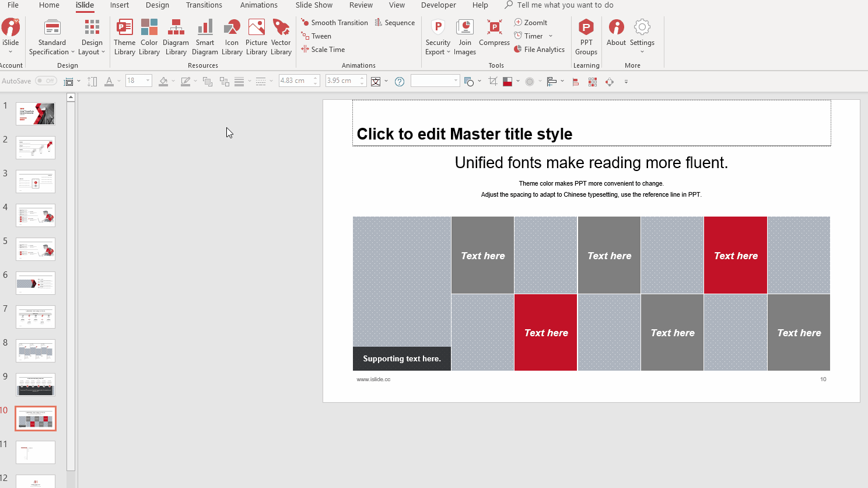
Task: Switch to the Transitions ribbon tab
Action: [x=204, y=5]
